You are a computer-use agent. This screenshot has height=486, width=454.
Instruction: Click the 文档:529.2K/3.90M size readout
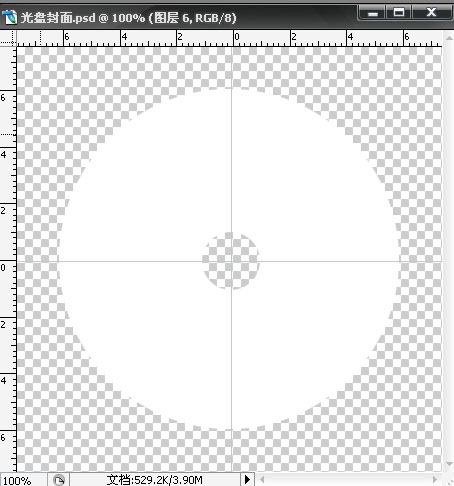[x=155, y=480]
